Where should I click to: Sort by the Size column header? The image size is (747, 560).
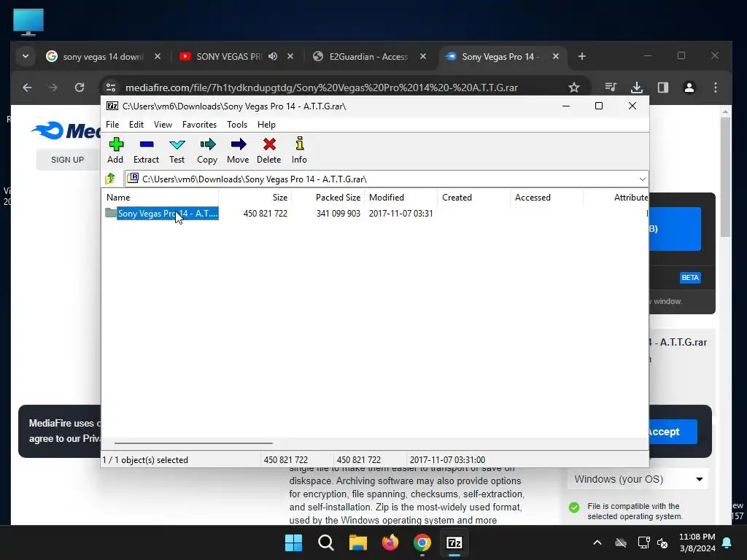click(x=255, y=197)
